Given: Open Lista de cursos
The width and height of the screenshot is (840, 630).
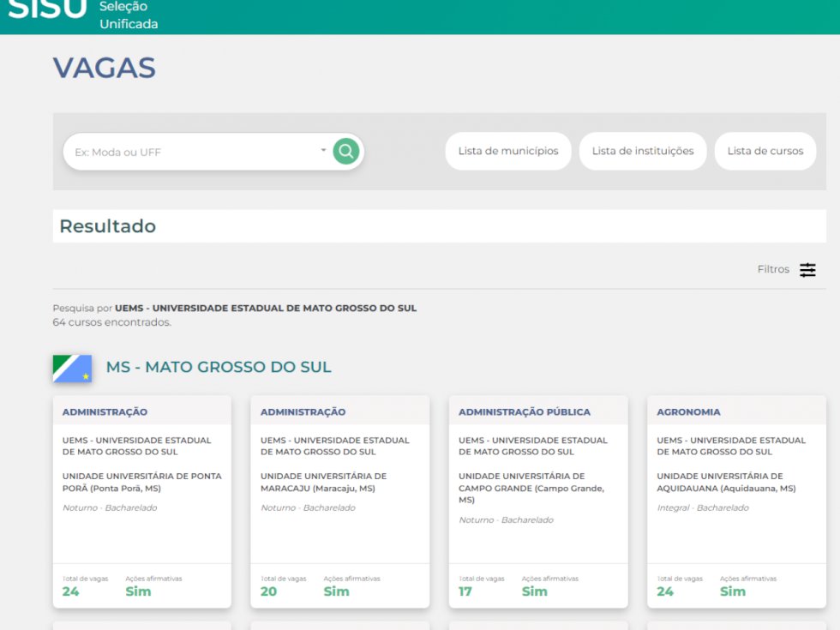Looking at the screenshot, I should click(x=765, y=151).
